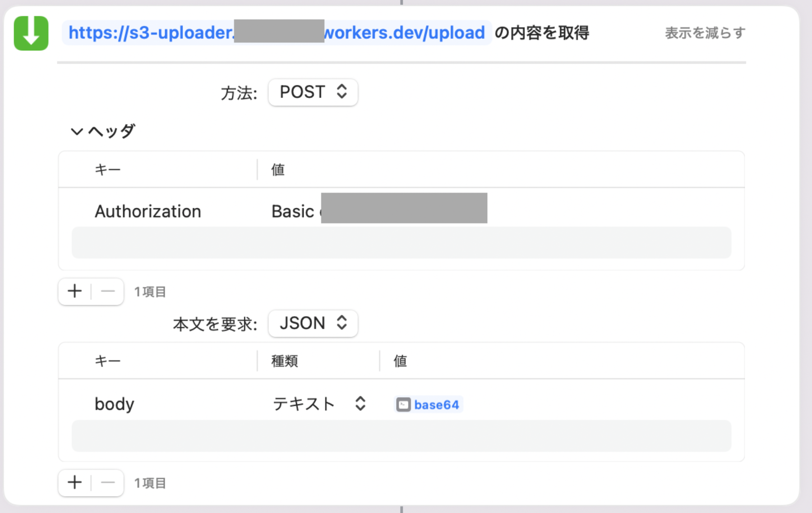Click 表示を減らす to show less
The height and width of the screenshot is (513, 812).
coord(705,32)
